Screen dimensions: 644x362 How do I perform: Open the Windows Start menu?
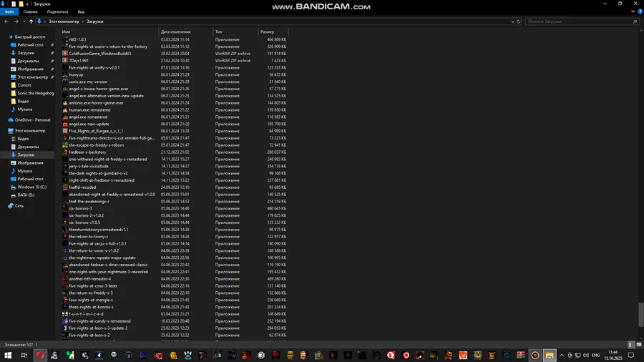8,356
